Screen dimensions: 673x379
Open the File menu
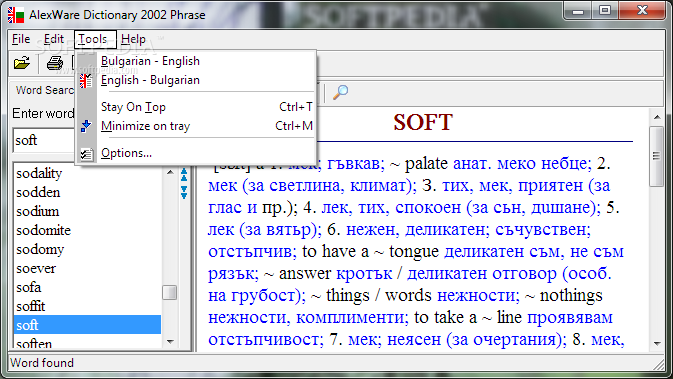click(x=21, y=39)
